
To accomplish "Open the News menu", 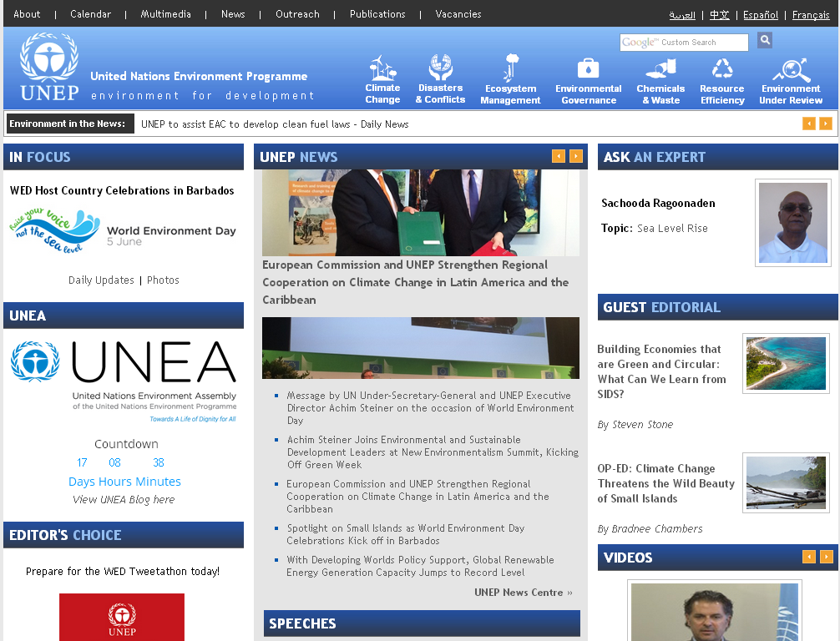I will pyautogui.click(x=233, y=14).
